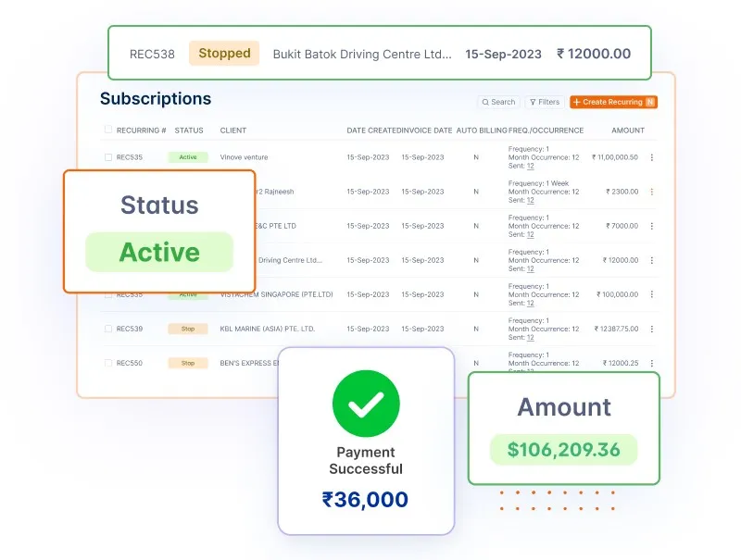Image resolution: width=741 pixels, height=560 pixels.
Task: Check the box for REC539
Action: [108, 329]
